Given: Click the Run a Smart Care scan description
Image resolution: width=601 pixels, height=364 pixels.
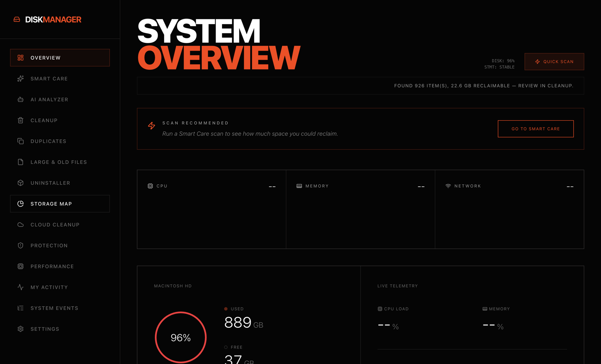Looking at the screenshot, I should click(x=250, y=134).
